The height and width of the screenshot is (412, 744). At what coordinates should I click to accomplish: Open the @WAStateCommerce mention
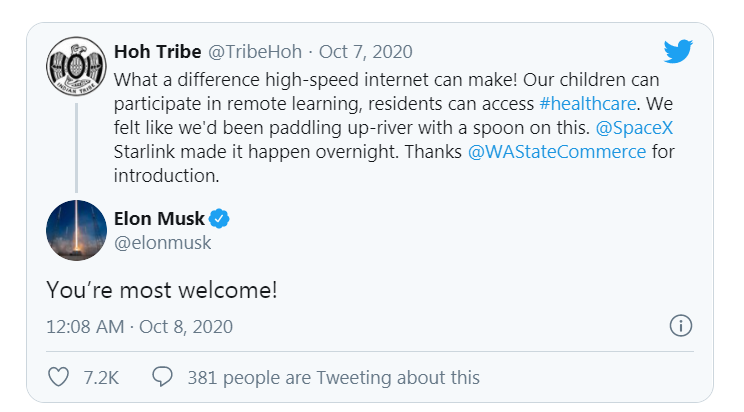pos(557,152)
